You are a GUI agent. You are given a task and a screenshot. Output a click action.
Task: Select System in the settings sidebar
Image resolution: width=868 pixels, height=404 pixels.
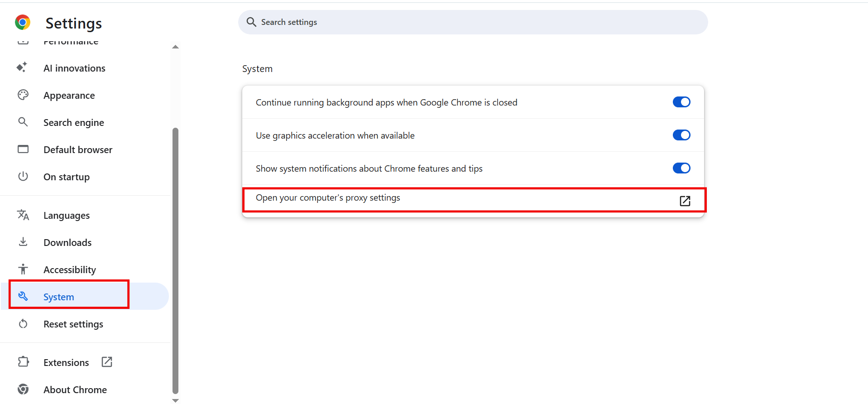click(x=59, y=297)
